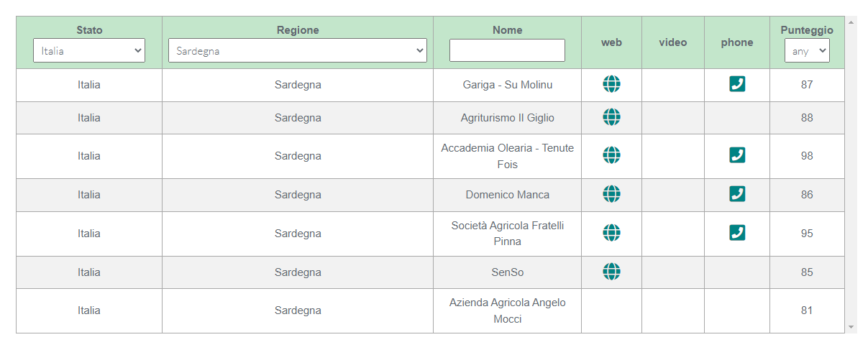Click score 98 in Accademia Olearia row
Viewport: 868px width, 350px height.
807,156
